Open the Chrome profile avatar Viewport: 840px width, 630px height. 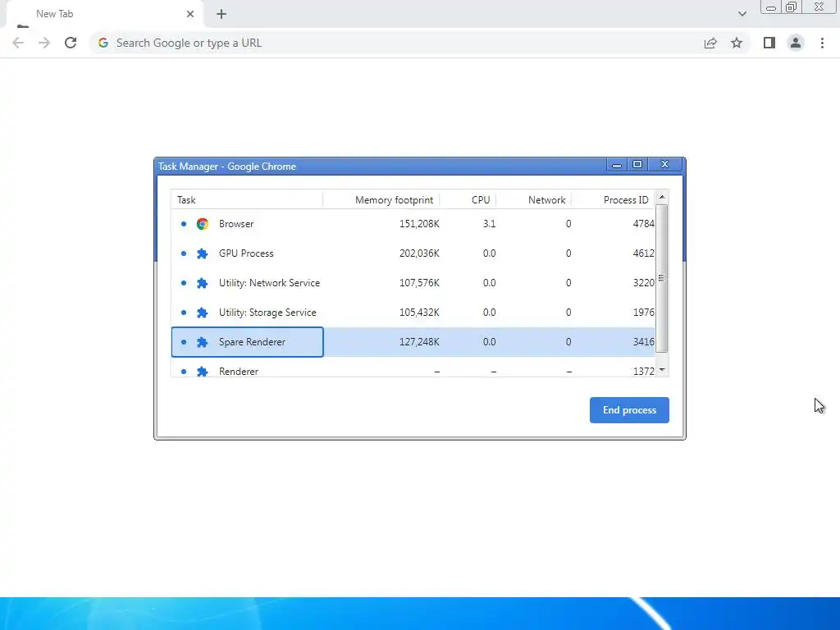click(x=796, y=43)
